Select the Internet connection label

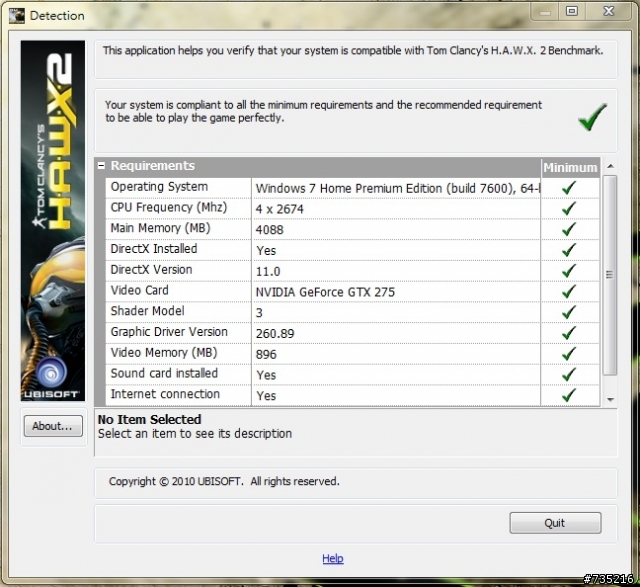click(x=165, y=394)
